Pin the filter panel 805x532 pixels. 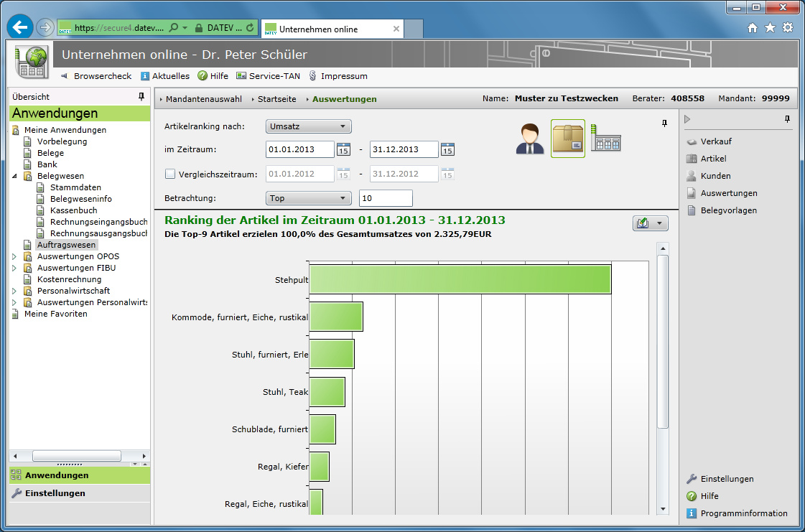(664, 123)
